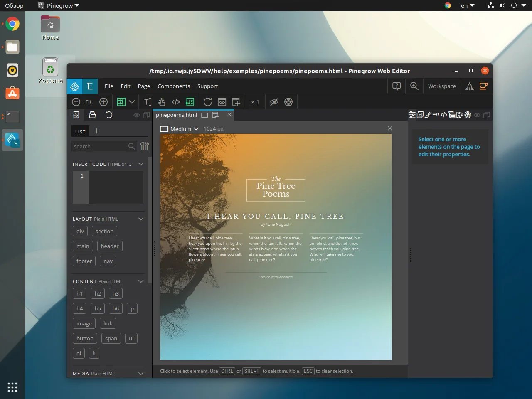Viewport: 532px width, 399px height.
Task: Open the Components menu
Action: coord(173,86)
